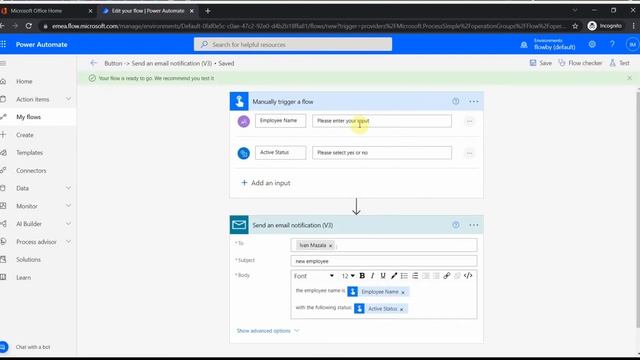Click the Incognito profile indicator

[x=605, y=26]
